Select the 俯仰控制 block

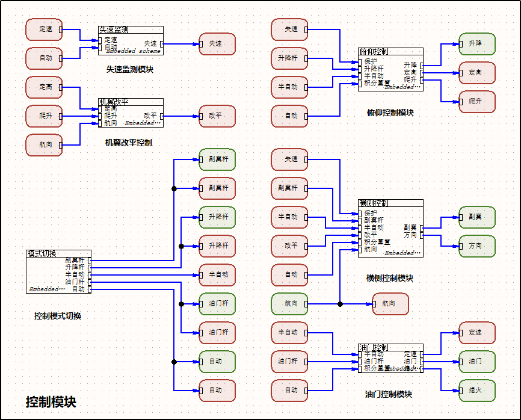(x=390, y=69)
